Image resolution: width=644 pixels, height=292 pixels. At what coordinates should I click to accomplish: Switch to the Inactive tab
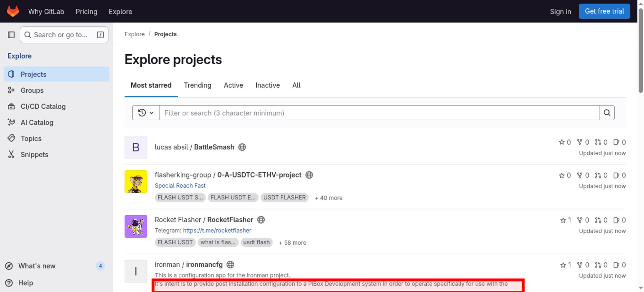pos(268,86)
